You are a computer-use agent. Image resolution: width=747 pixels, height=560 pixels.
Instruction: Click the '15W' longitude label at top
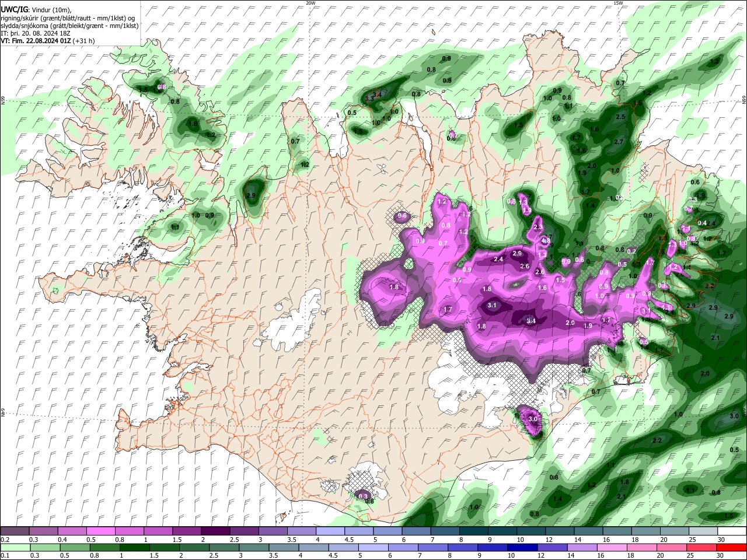618,3
